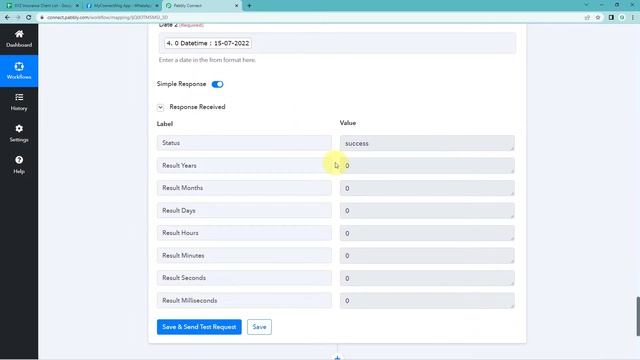Click the browser address bar URL
The width and height of the screenshot is (640, 360).
(107, 18)
